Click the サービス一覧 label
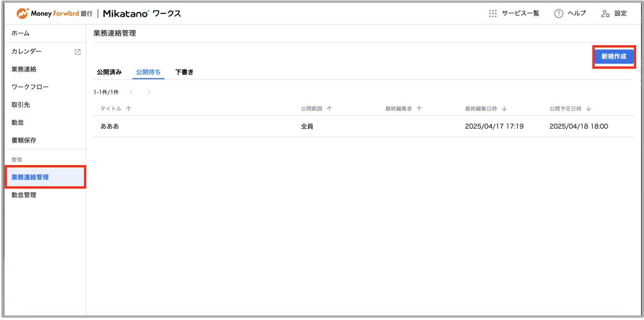The height and width of the screenshot is (320, 644). pyautogui.click(x=520, y=13)
